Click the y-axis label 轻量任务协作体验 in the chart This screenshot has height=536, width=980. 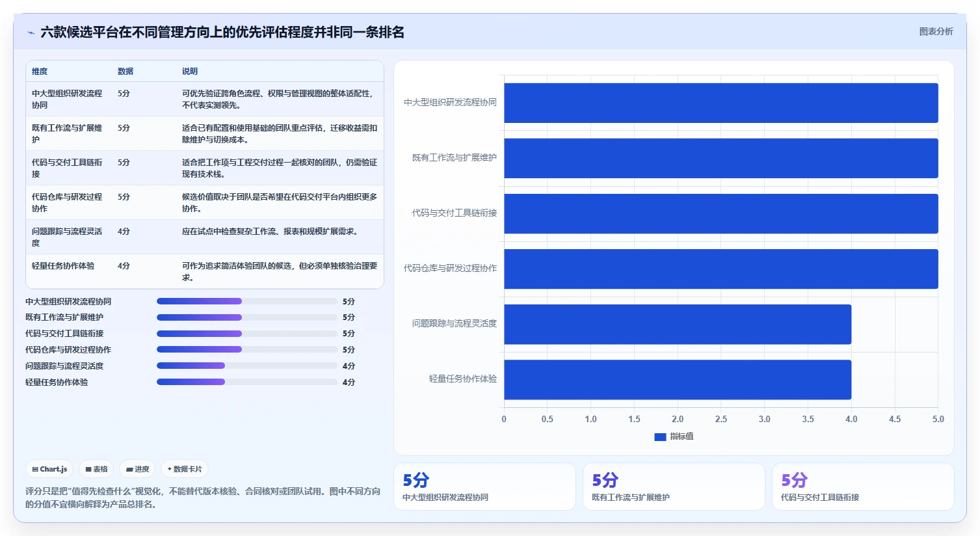tap(463, 379)
